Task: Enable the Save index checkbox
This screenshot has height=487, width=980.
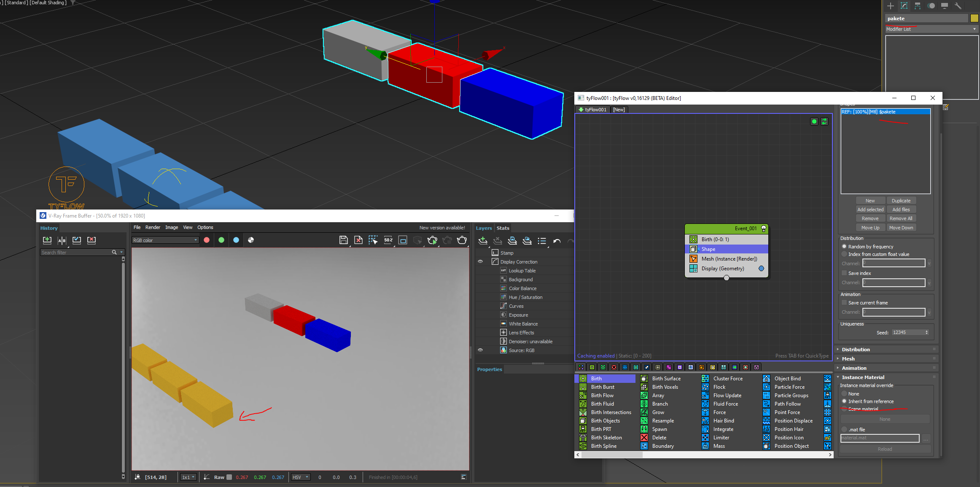Action: (x=844, y=273)
